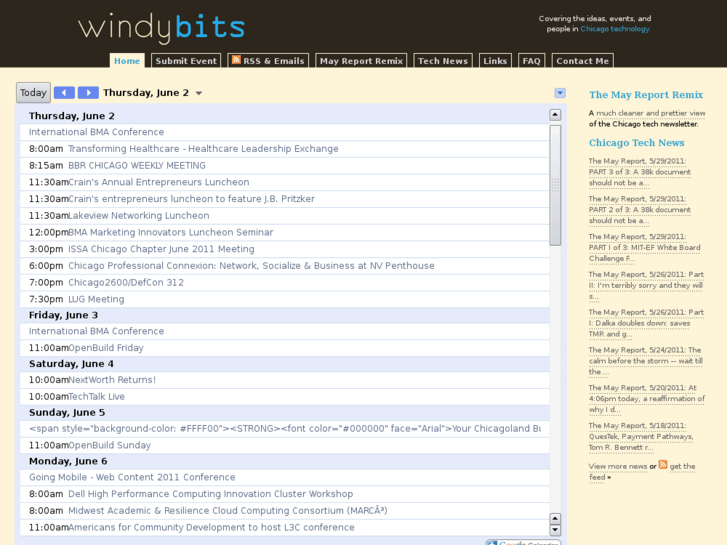Click the windybits logo
727x545 pixels.
pyautogui.click(x=161, y=28)
